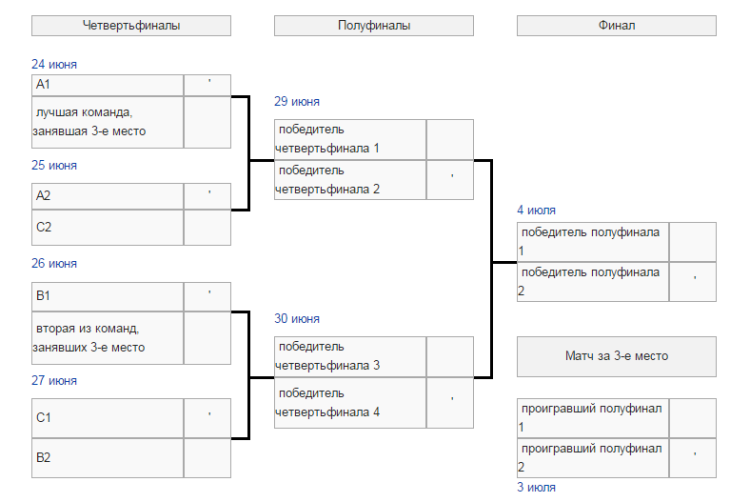Click the "победитель четвертьфинала 4" cell
The height and width of the screenshot is (502, 730).
[350, 402]
